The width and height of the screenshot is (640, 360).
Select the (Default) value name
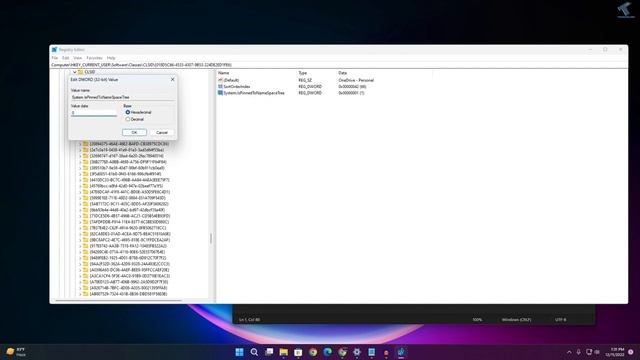tap(231, 80)
